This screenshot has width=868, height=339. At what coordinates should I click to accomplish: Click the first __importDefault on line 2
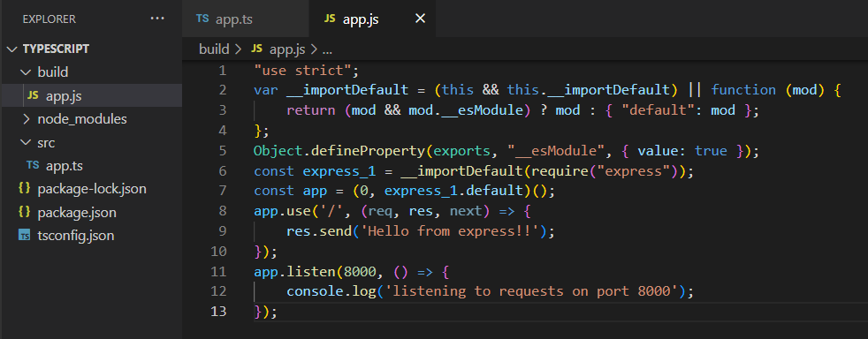(347, 90)
